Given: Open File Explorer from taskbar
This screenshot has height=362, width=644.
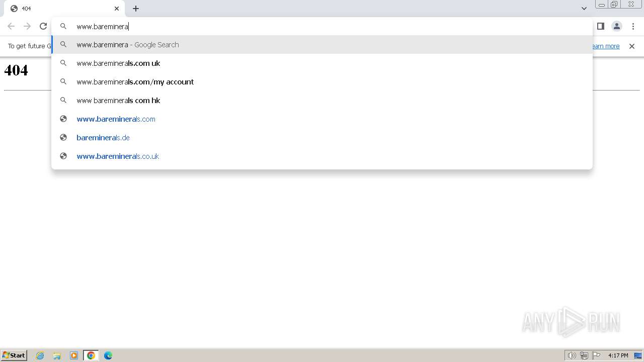Looking at the screenshot, I should (x=57, y=355).
